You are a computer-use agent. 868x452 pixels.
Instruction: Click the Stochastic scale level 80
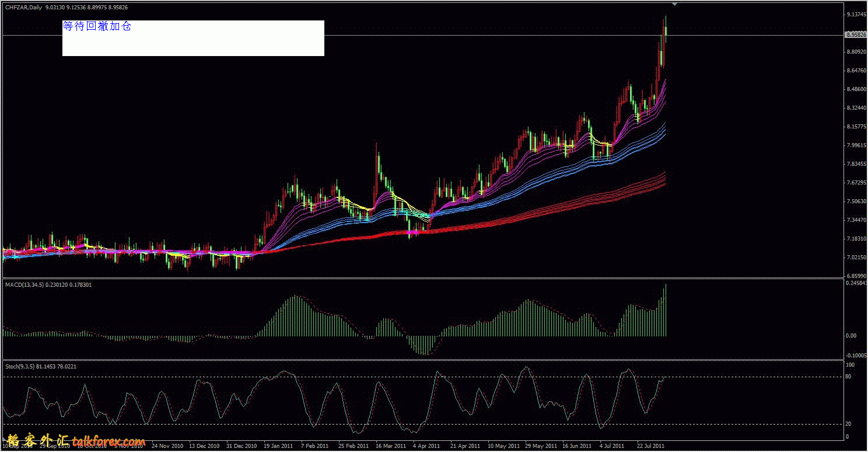click(x=849, y=377)
